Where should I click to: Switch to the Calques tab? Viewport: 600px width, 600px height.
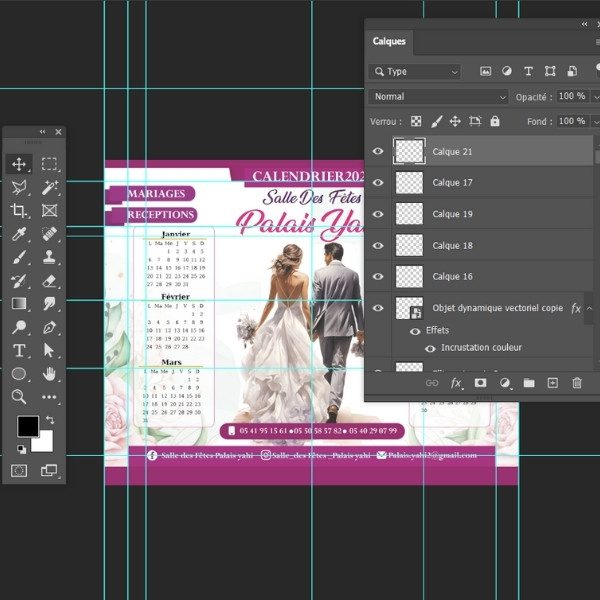(x=389, y=42)
